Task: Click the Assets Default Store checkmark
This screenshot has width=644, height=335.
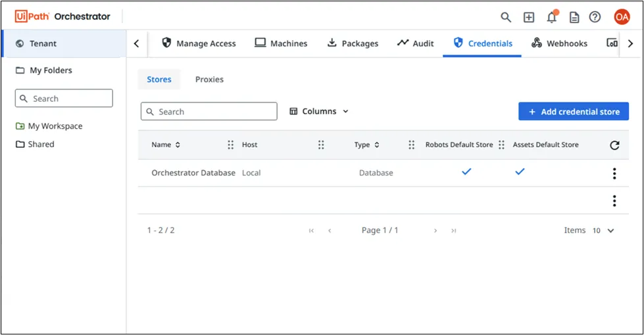Action: pos(520,171)
